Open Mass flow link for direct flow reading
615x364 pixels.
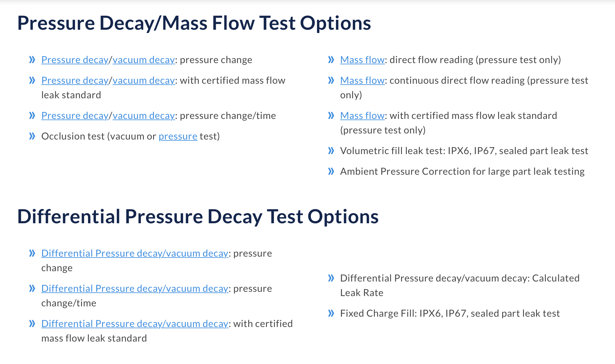362,60
